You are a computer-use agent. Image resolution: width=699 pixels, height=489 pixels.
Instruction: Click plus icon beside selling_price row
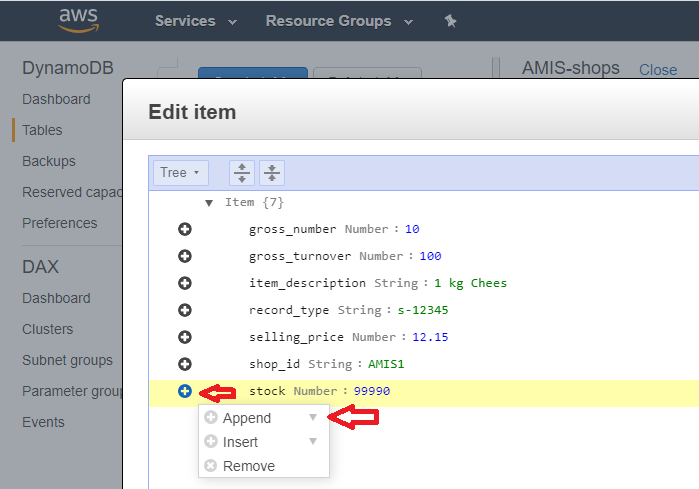[x=184, y=337]
